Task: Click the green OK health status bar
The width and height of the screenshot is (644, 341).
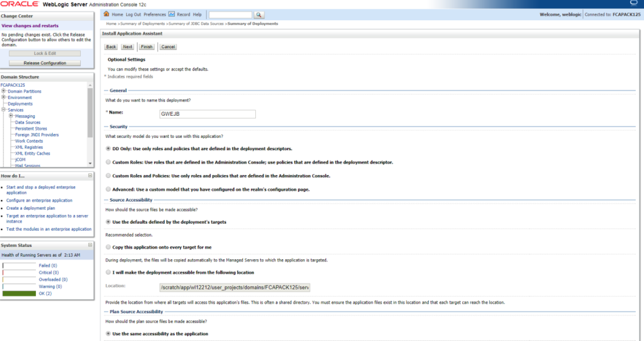Action: [x=20, y=293]
